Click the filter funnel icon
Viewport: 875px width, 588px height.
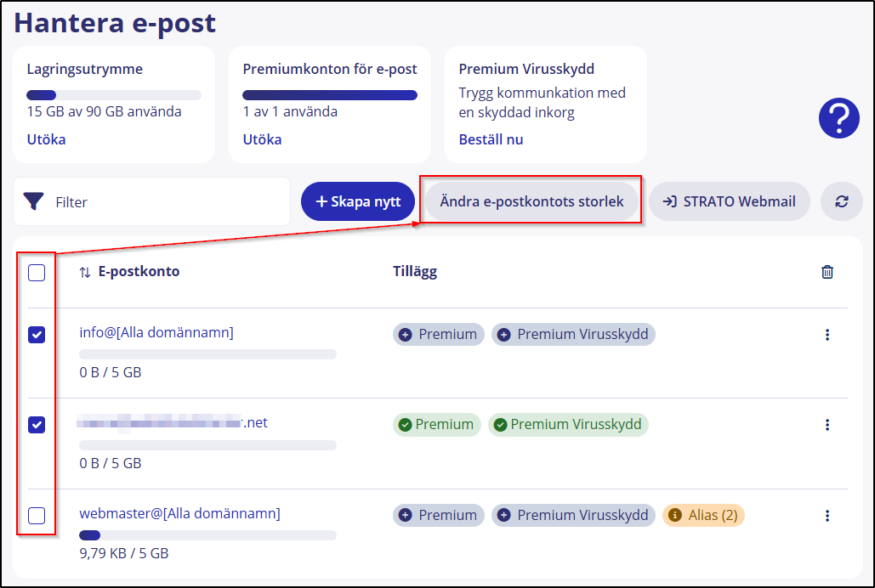click(34, 201)
